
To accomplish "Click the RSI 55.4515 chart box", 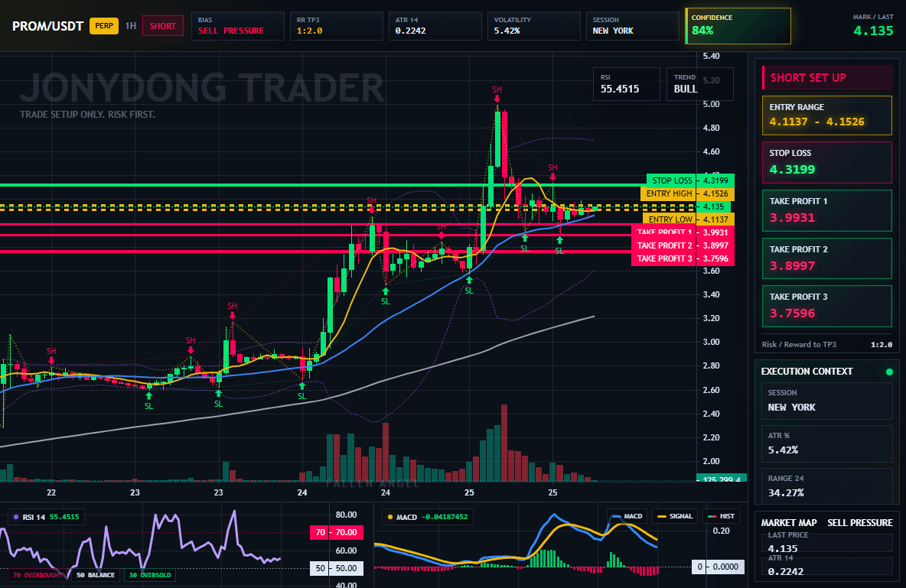I will click(x=627, y=84).
